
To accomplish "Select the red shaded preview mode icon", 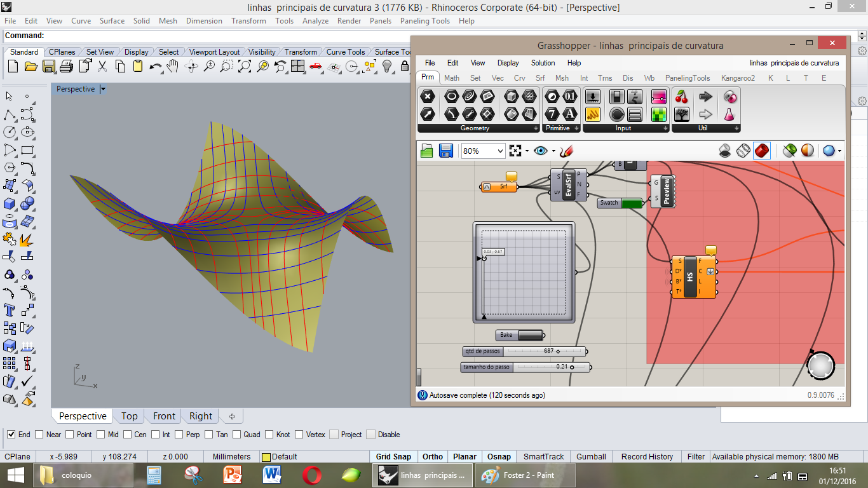I will (762, 151).
